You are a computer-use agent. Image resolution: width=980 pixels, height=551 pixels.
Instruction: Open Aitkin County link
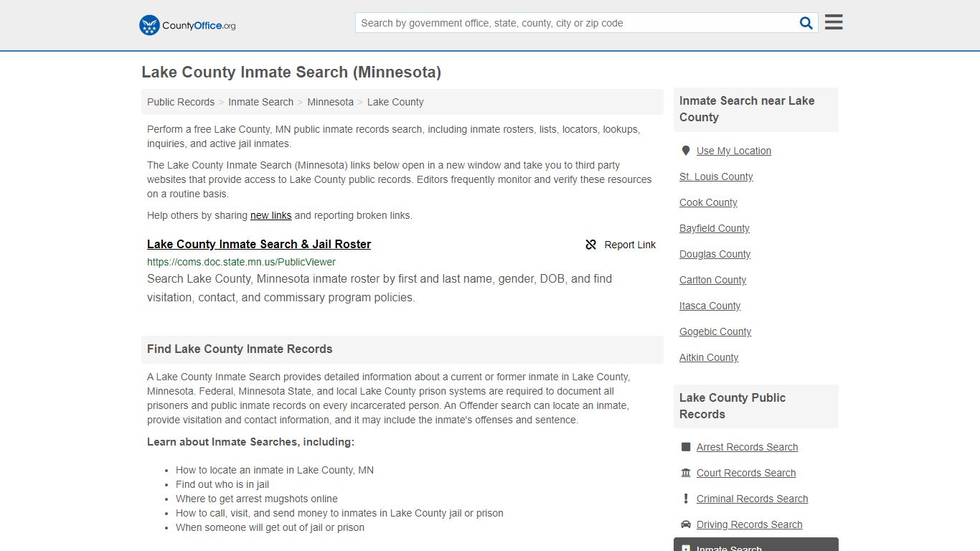[x=709, y=357]
